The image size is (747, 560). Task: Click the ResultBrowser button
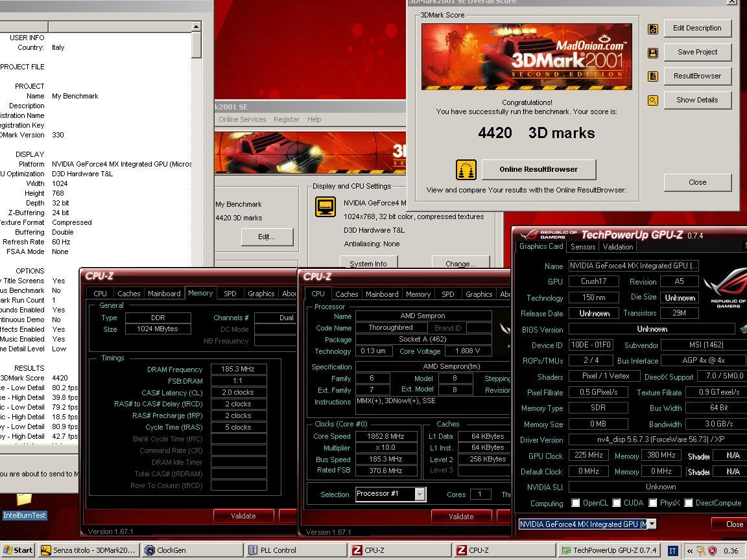click(697, 76)
